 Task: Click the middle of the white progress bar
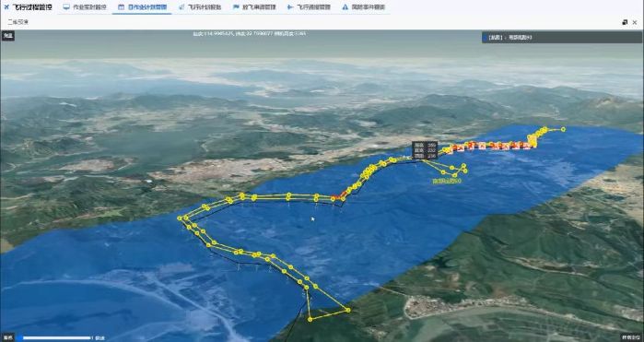click(x=57, y=338)
